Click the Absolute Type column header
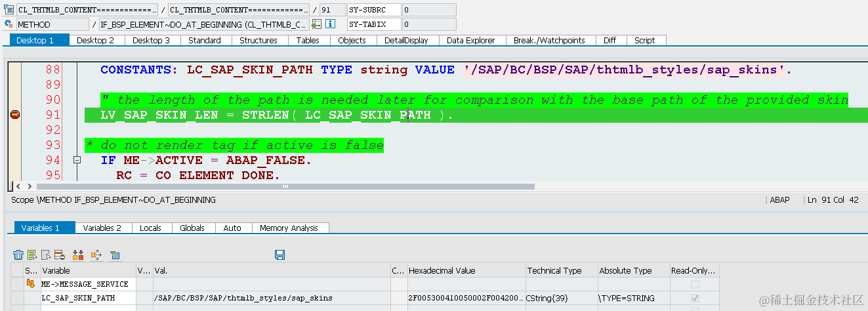This screenshot has height=311, width=868. (632, 270)
